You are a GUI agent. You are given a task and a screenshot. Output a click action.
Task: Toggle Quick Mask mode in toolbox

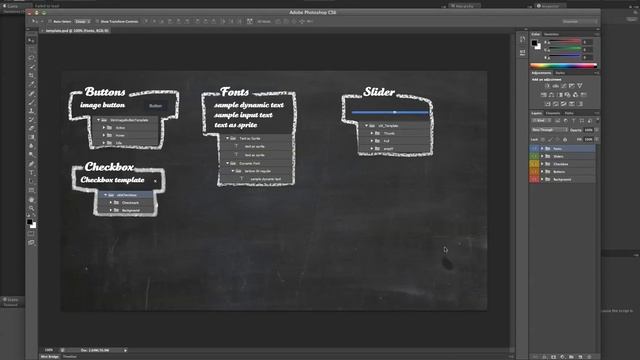click(31, 233)
